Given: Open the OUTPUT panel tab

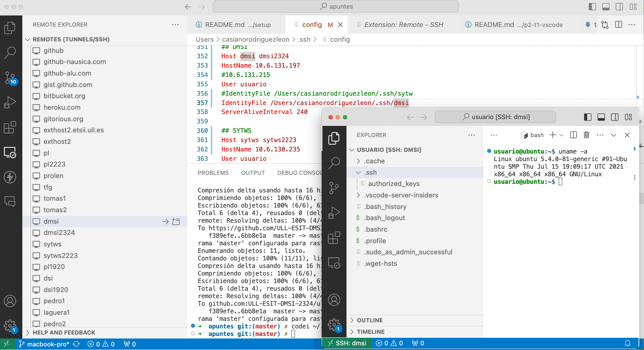Looking at the screenshot, I should click(253, 173).
